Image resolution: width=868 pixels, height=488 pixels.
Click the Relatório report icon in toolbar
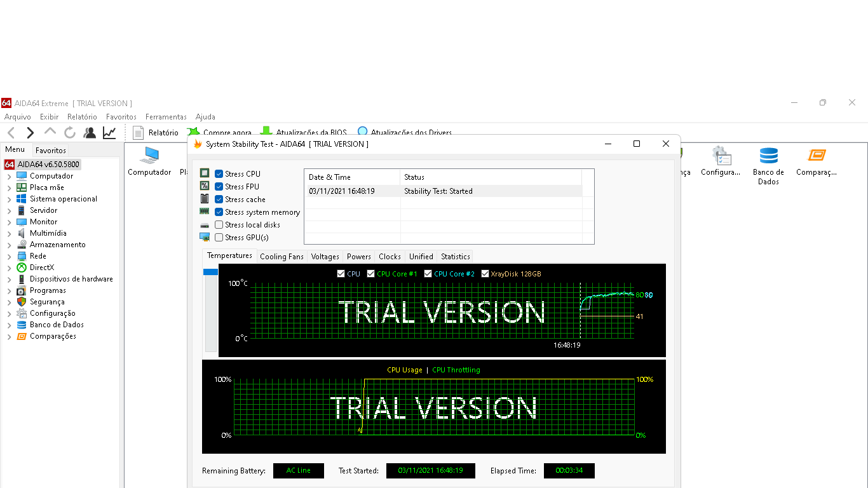click(138, 133)
